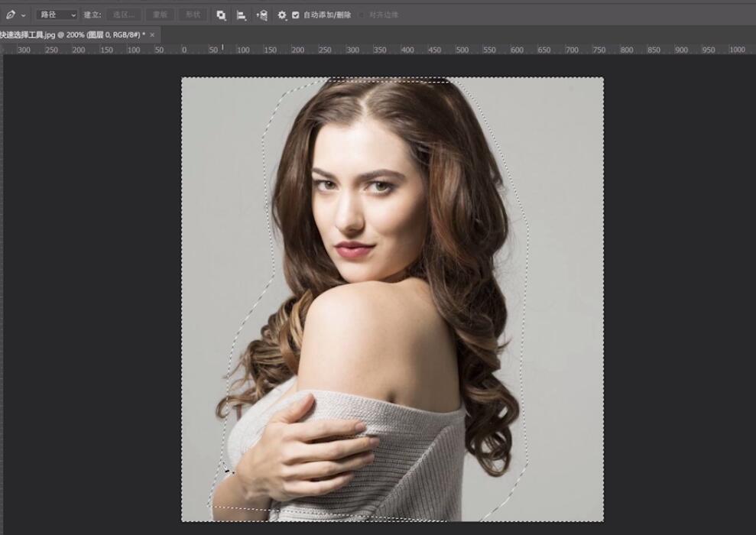This screenshot has height=535, width=756.
Task: Click the 蒙版 mask button
Action: point(159,15)
